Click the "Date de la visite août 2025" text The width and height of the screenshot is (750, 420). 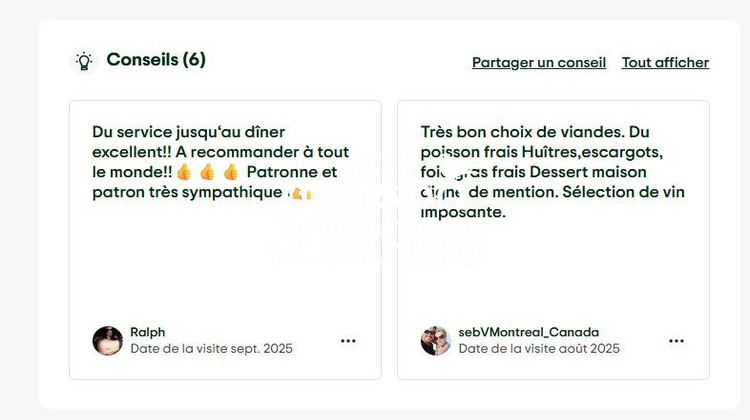(x=539, y=349)
